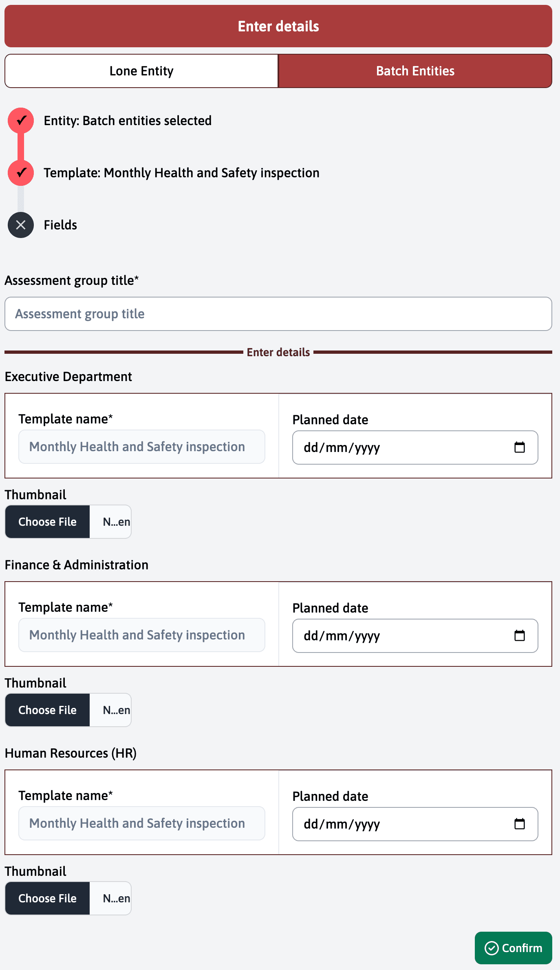
Task: Click Executive Department Template name field
Action: click(x=142, y=447)
